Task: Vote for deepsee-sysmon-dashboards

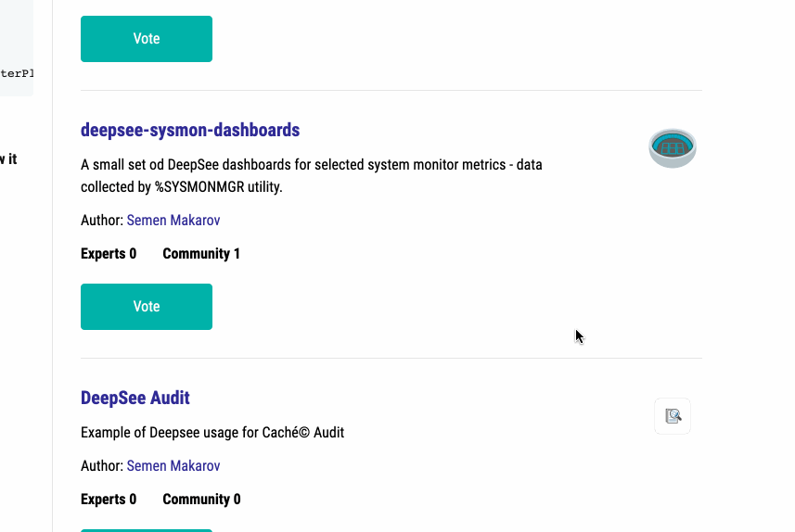Action: tap(147, 307)
